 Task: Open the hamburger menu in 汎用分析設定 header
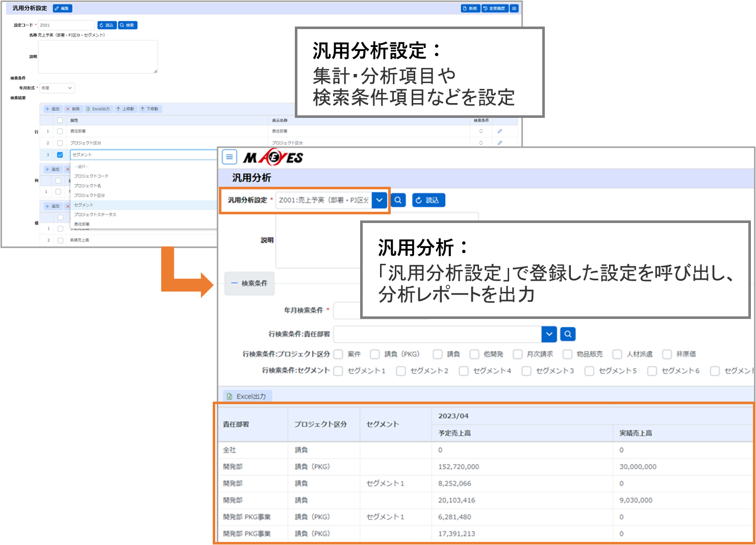tap(514, 8)
